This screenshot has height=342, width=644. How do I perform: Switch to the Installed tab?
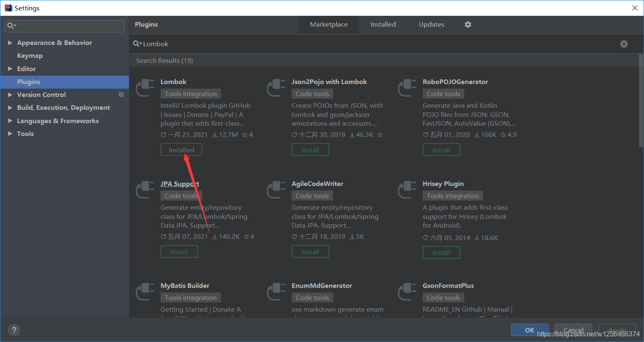coord(383,25)
